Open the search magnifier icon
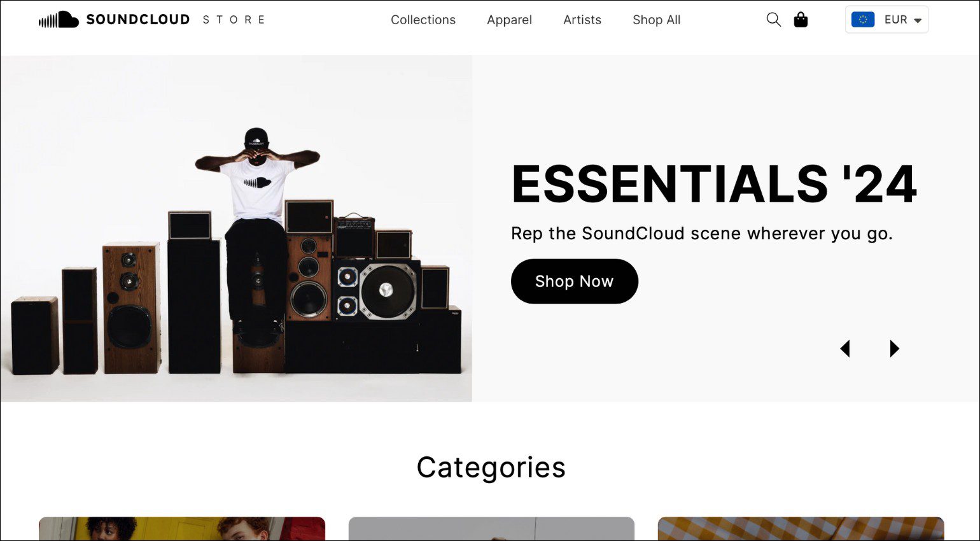This screenshot has height=541, width=980. (773, 20)
